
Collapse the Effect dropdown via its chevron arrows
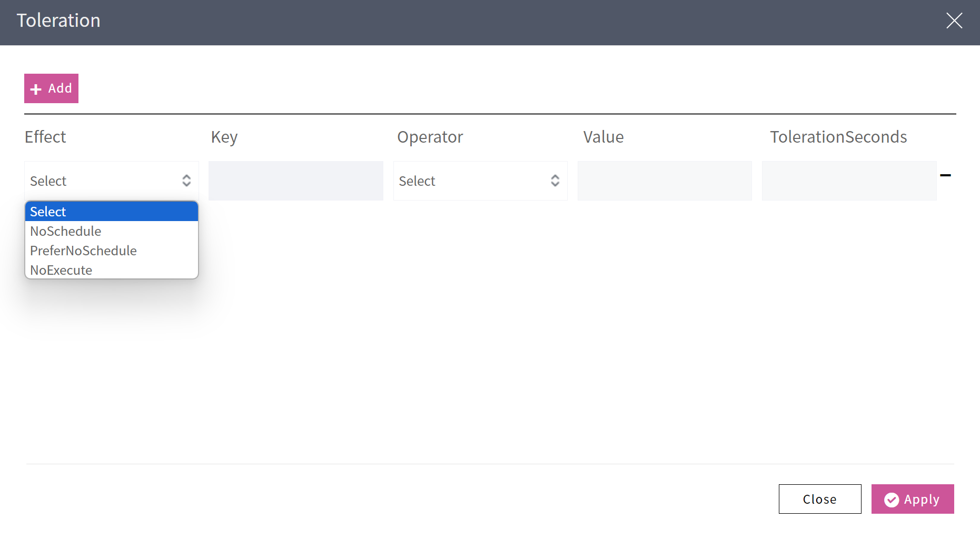click(x=186, y=181)
